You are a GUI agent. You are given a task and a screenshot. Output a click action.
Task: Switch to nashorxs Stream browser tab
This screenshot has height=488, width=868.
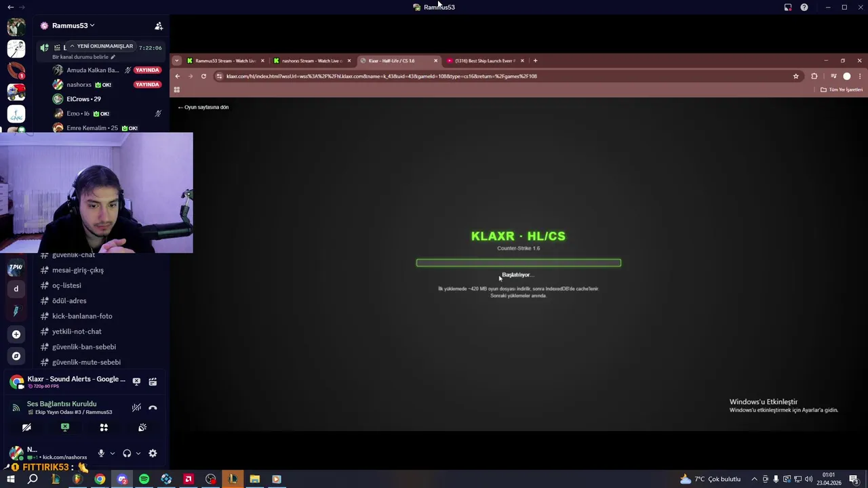(312, 61)
